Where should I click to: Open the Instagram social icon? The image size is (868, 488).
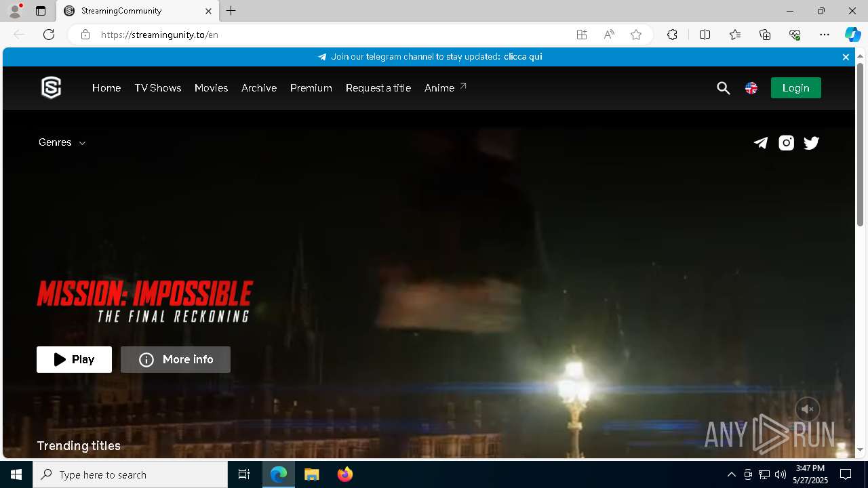coord(786,142)
